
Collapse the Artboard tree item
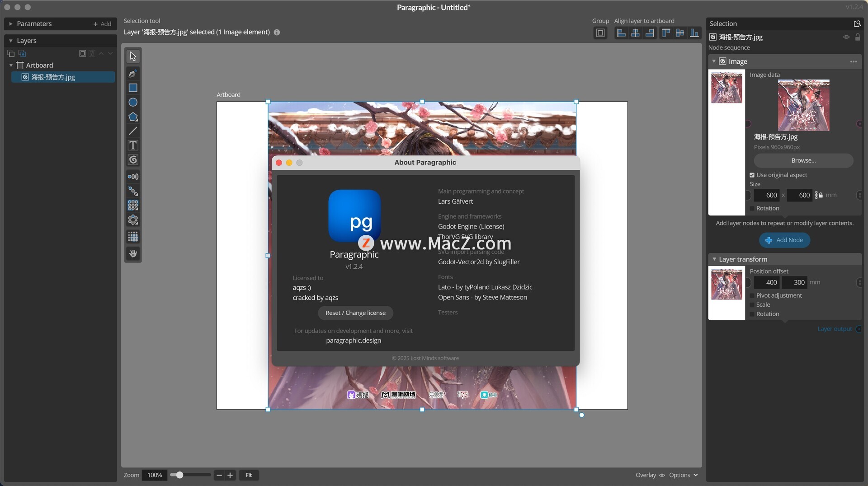pyautogui.click(x=11, y=65)
